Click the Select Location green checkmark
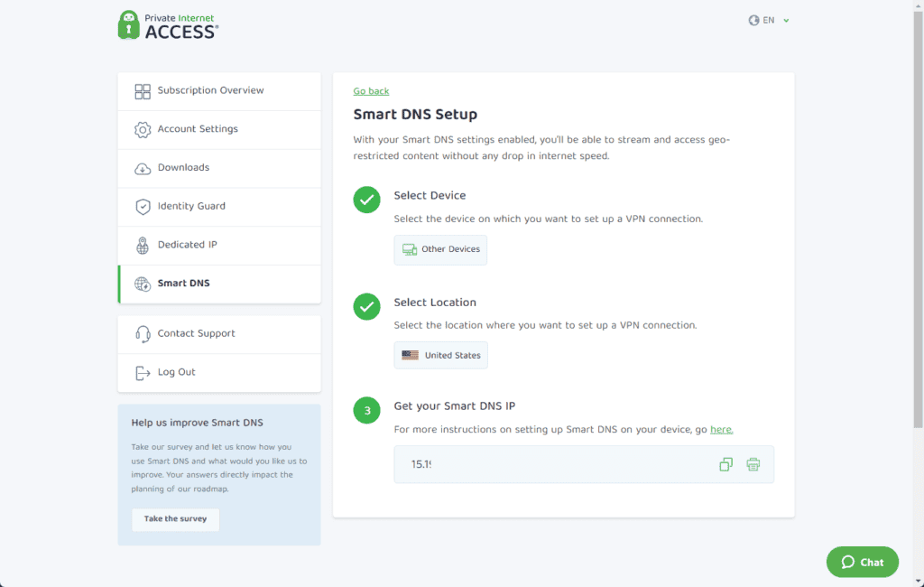924x587 pixels. (366, 307)
